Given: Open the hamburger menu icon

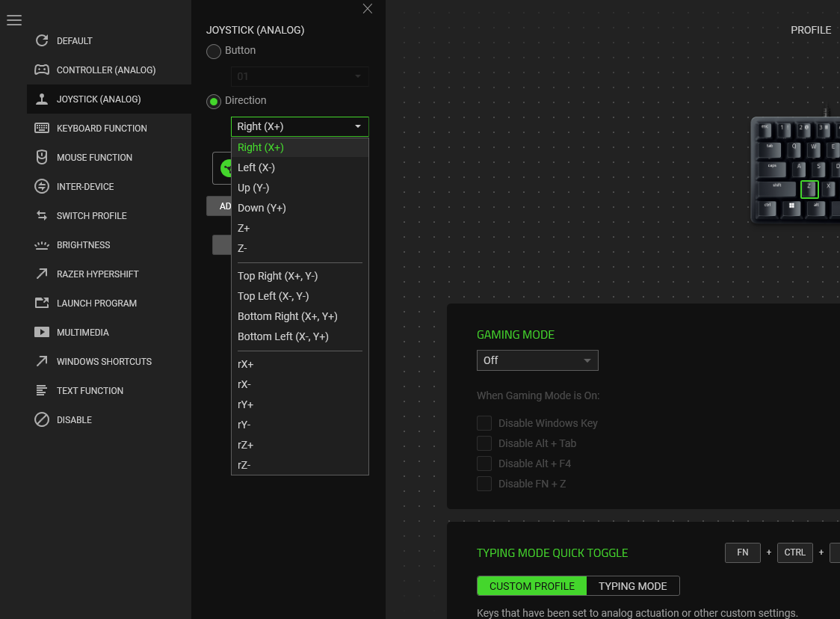Looking at the screenshot, I should click(x=14, y=20).
